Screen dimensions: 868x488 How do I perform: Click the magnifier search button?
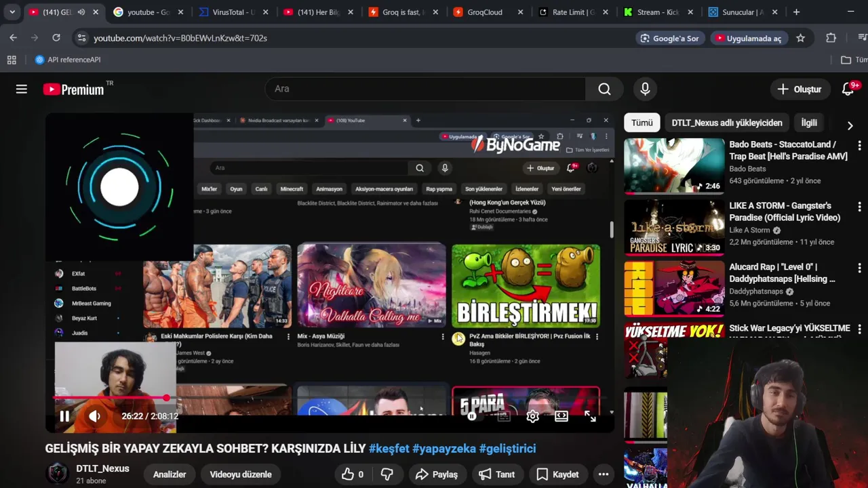pos(604,89)
